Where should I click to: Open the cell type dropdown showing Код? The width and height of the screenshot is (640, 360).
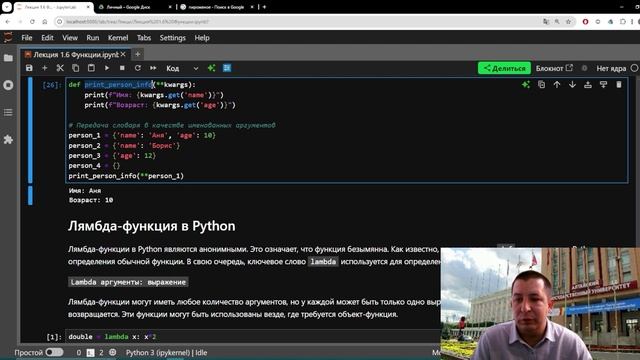pyautogui.click(x=182, y=68)
